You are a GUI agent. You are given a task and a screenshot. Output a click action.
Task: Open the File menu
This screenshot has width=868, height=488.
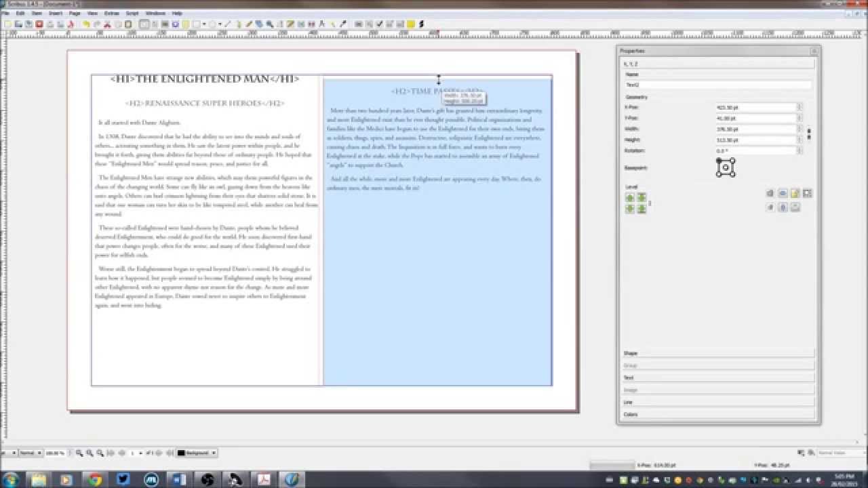pyautogui.click(x=5, y=13)
